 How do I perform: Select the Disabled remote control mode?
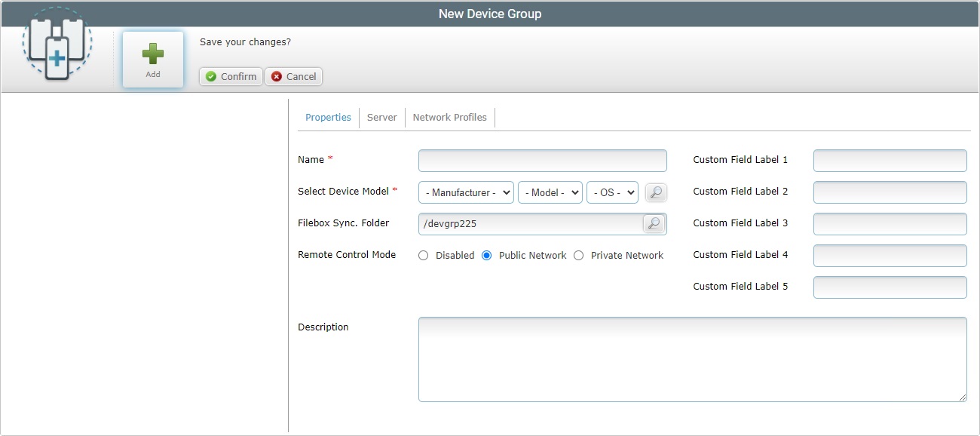tap(423, 255)
